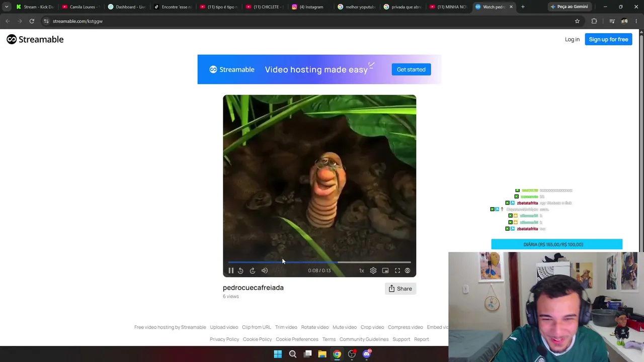
Task: Click the Share button under the video
Action: (x=400, y=289)
